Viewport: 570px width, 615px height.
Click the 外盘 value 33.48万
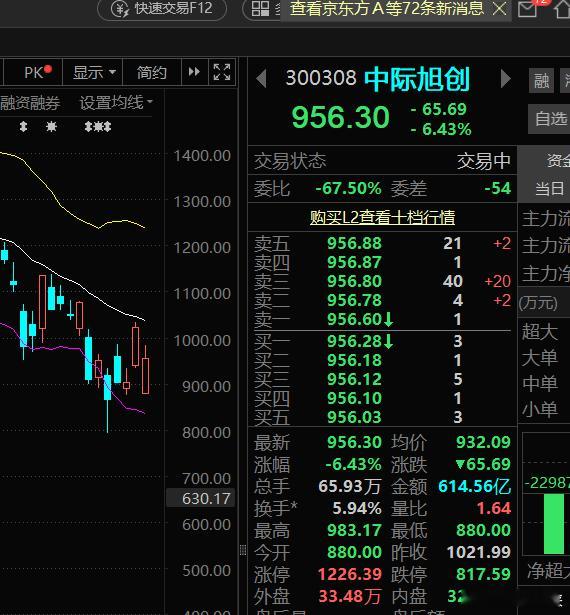point(350,597)
